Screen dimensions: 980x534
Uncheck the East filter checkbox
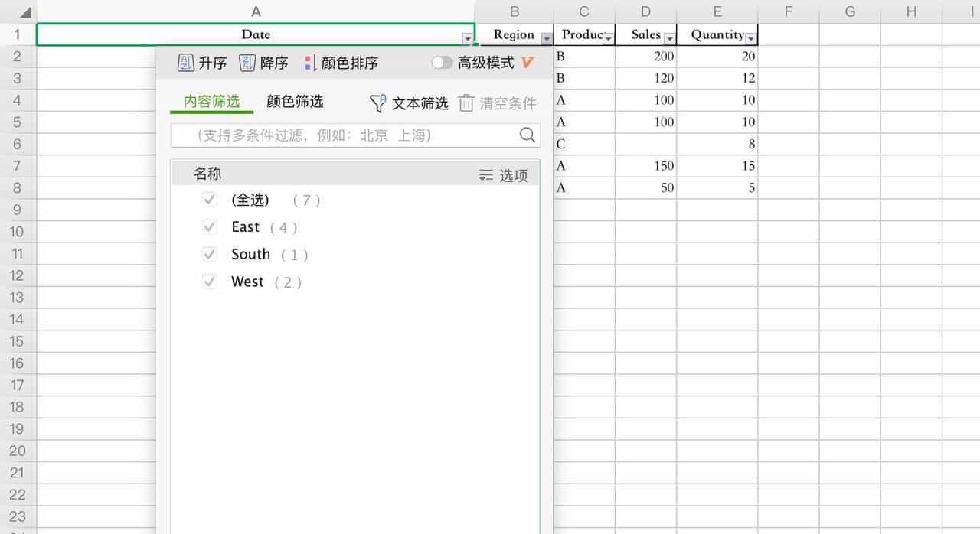tap(209, 226)
